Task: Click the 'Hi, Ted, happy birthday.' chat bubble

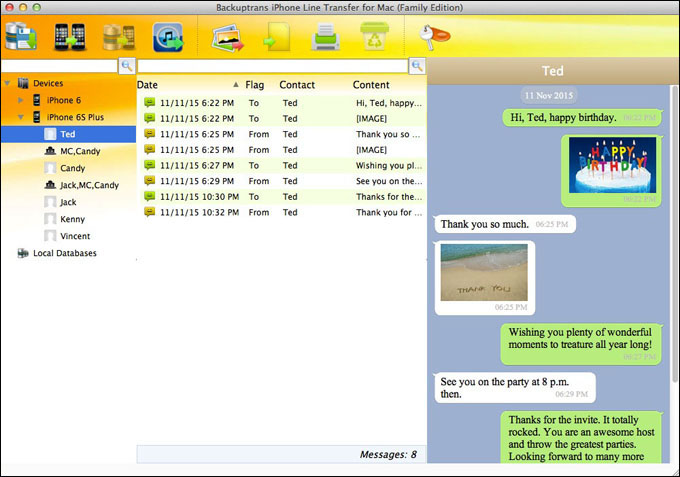Action: [x=582, y=118]
